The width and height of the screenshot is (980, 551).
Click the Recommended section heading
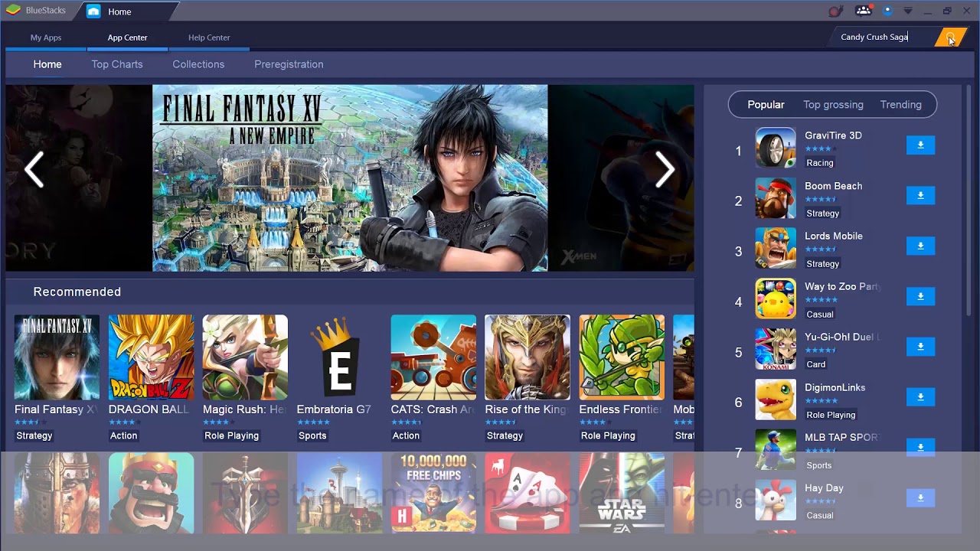[x=77, y=292]
